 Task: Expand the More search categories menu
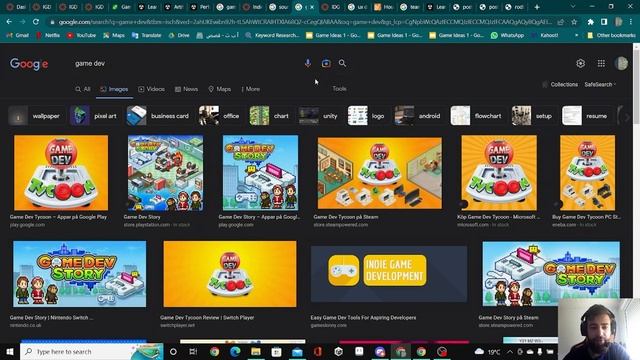(x=251, y=89)
